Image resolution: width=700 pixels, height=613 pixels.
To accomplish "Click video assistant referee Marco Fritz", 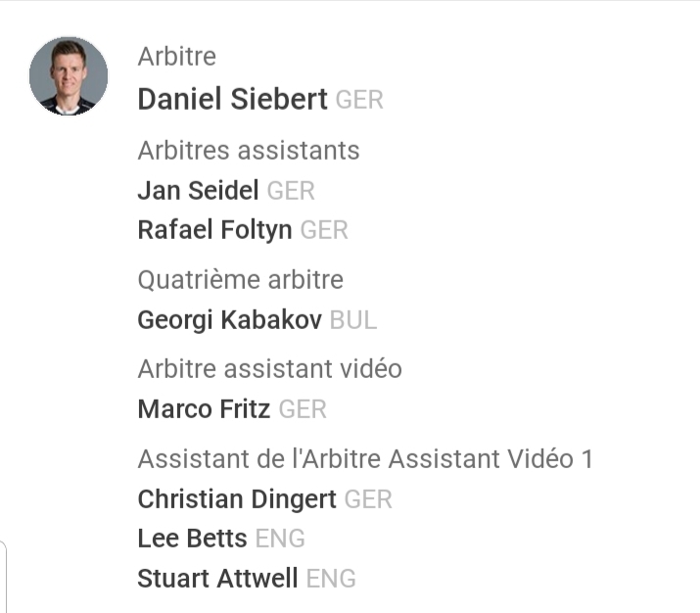I will (204, 409).
